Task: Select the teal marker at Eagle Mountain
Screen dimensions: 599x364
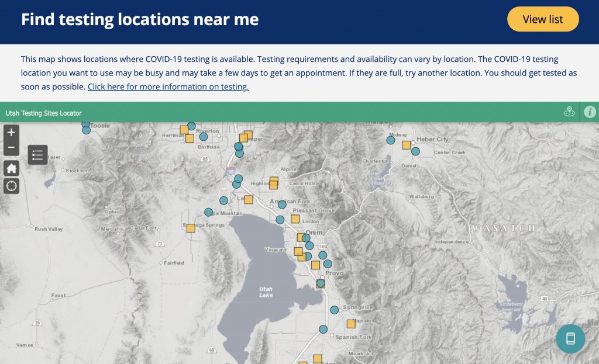Action: tap(208, 212)
